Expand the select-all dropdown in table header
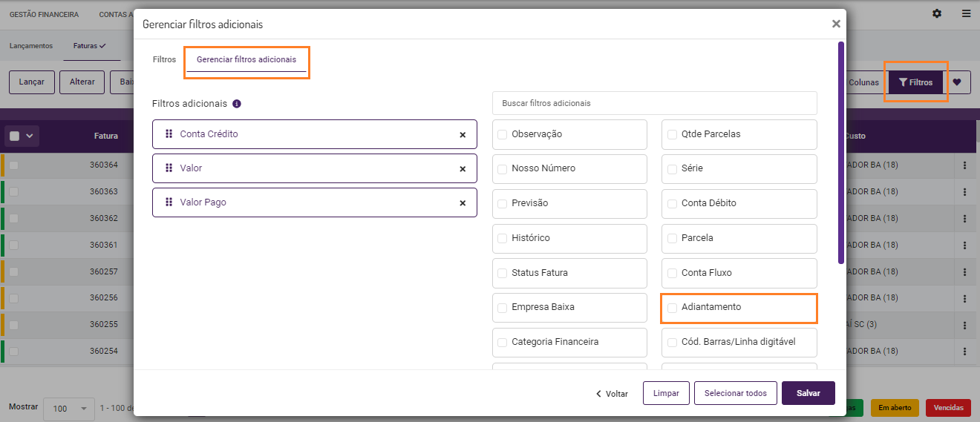Screen dimensions: 980x422 pos(30,136)
